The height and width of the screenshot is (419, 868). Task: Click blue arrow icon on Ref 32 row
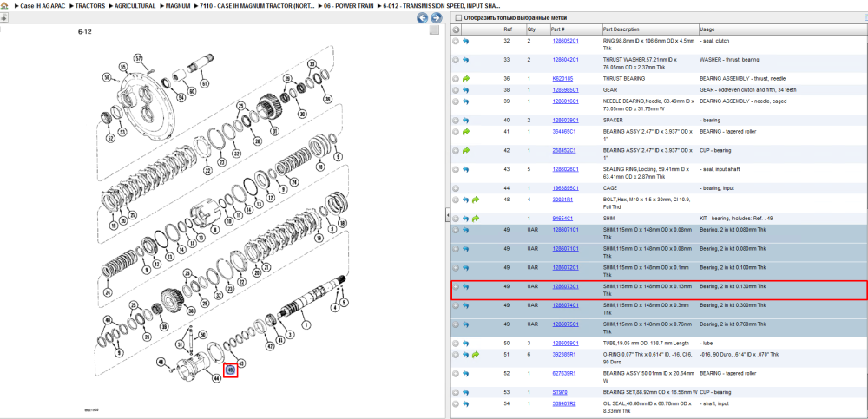point(465,41)
